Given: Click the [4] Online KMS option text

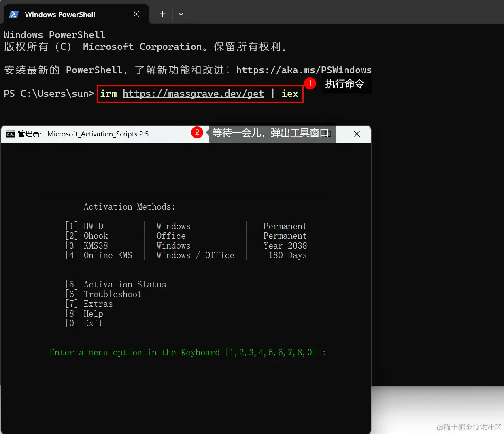Looking at the screenshot, I should coord(99,255).
